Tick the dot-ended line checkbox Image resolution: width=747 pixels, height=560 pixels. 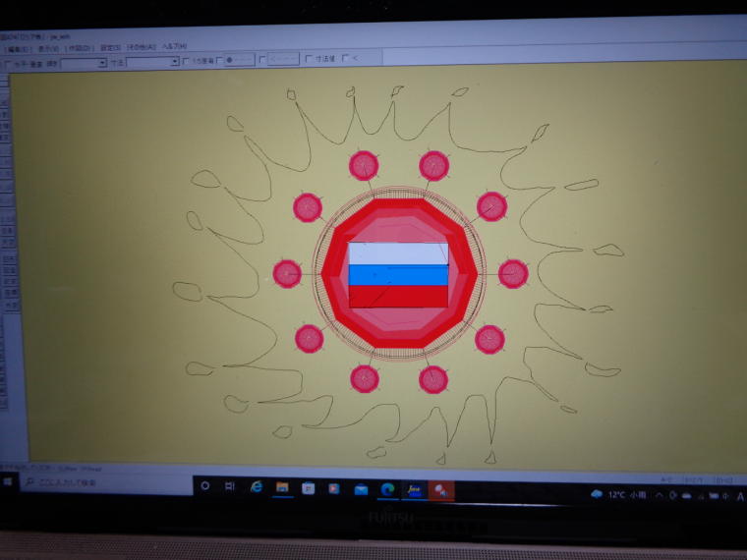[219, 61]
